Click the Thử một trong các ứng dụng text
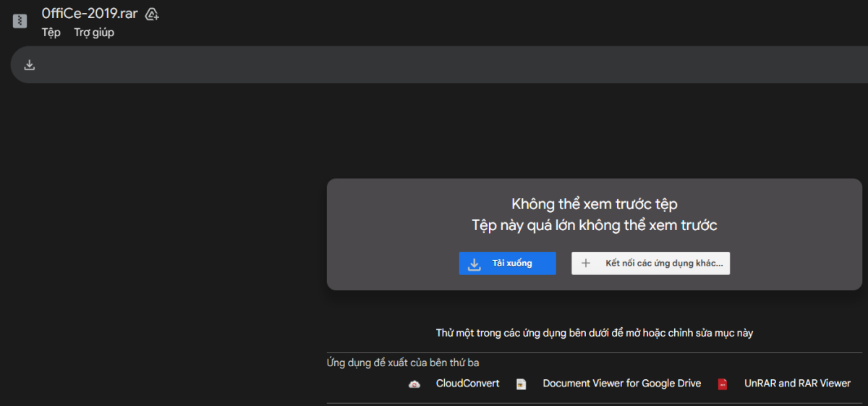This screenshot has width=868, height=406. tap(594, 333)
